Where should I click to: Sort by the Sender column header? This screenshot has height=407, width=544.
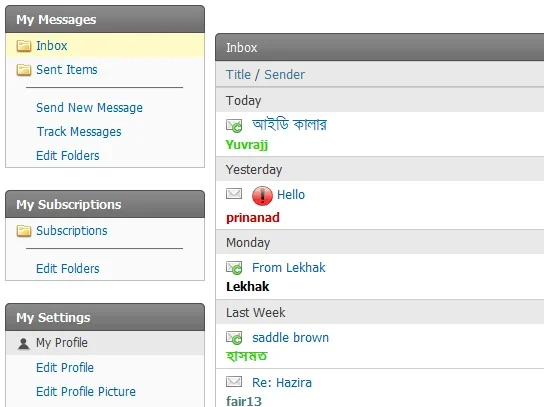coord(284,75)
